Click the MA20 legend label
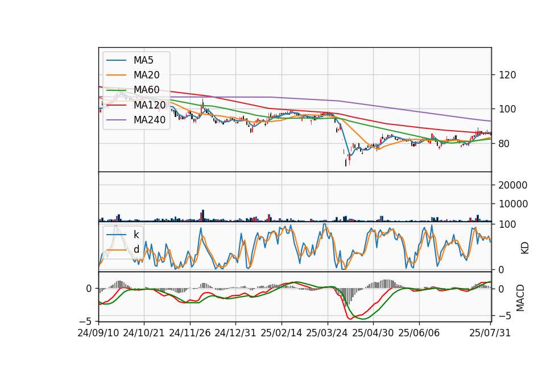 click(146, 75)
